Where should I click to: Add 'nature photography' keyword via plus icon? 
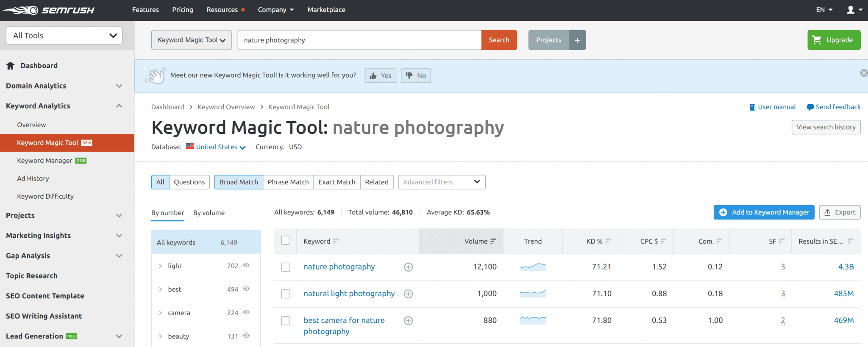408,267
